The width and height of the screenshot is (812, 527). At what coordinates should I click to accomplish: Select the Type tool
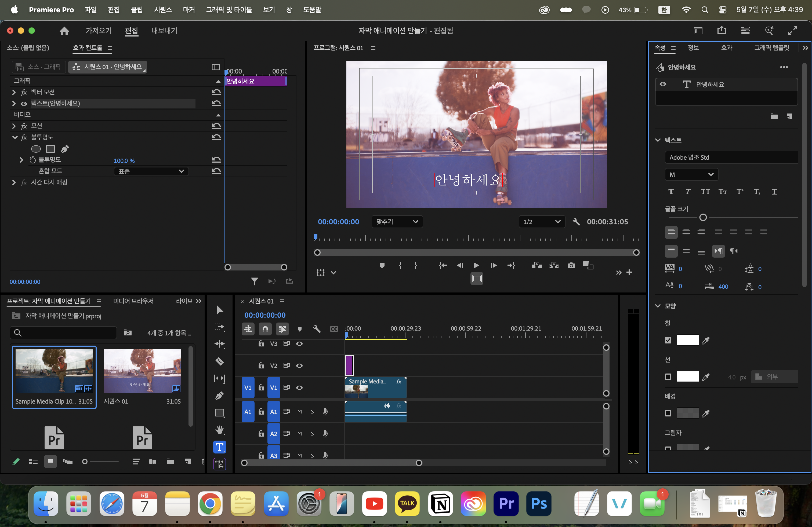coord(220,447)
